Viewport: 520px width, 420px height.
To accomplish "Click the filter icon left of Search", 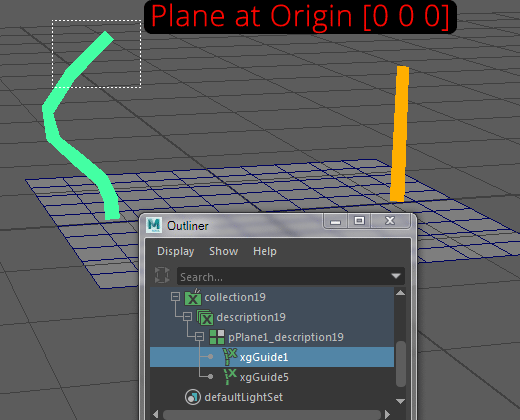I will 162,275.
